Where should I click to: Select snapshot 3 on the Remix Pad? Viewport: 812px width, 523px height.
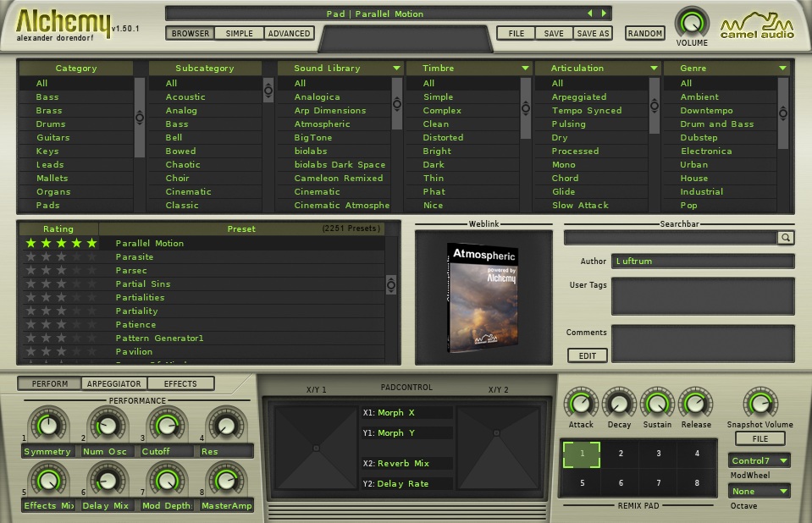tap(658, 454)
